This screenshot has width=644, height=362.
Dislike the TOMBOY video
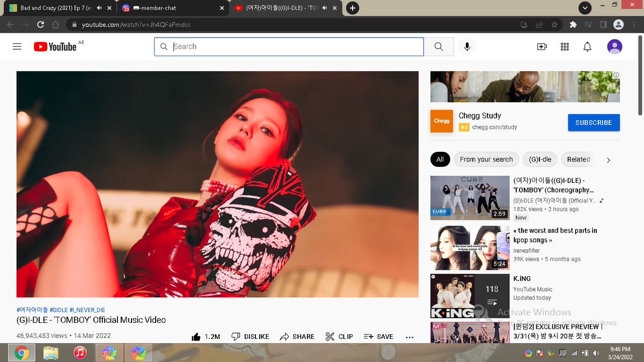(x=250, y=337)
